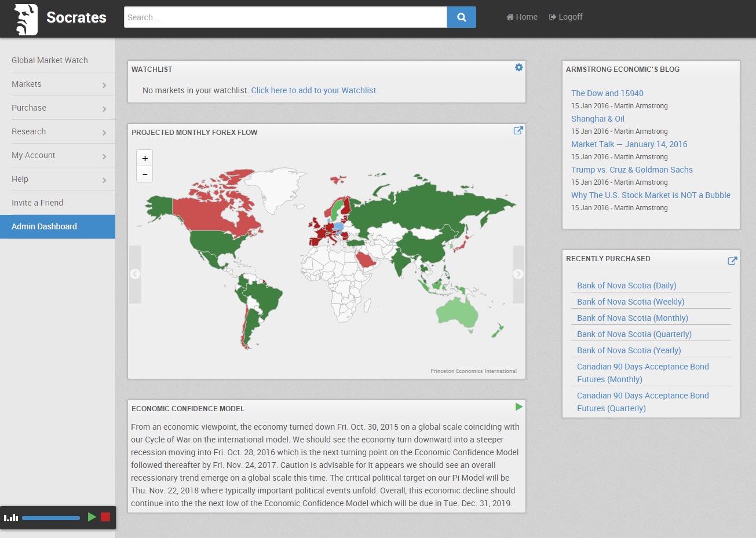Expand the My Account sidebar menu
Viewport: 756px width, 538px height.
pyautogui.click(x=57, y=155)
